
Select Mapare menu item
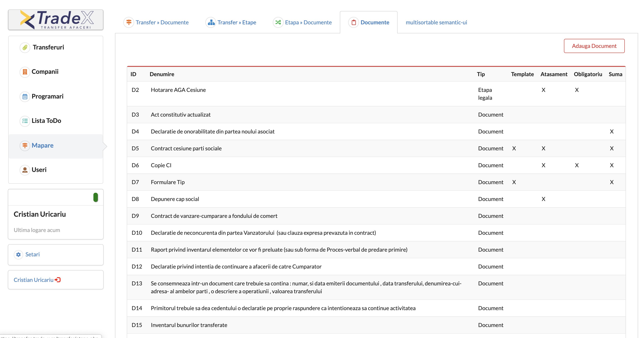(x=56, y=146)
